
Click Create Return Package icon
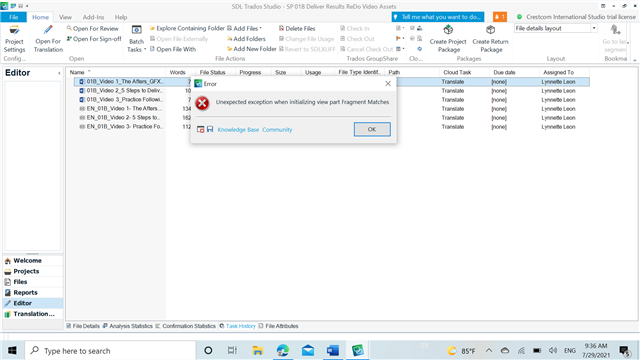tap(490, 30)
